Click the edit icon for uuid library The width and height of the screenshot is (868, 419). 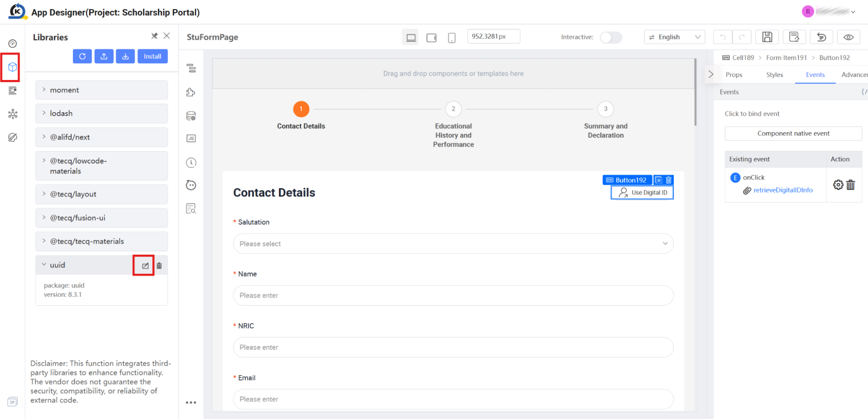(145, 266)
